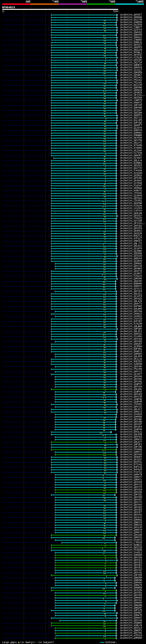Screen dimensions: 146x644
Task: Click the UniRef100_Q9SC44 label
Action: click(131, 620)
